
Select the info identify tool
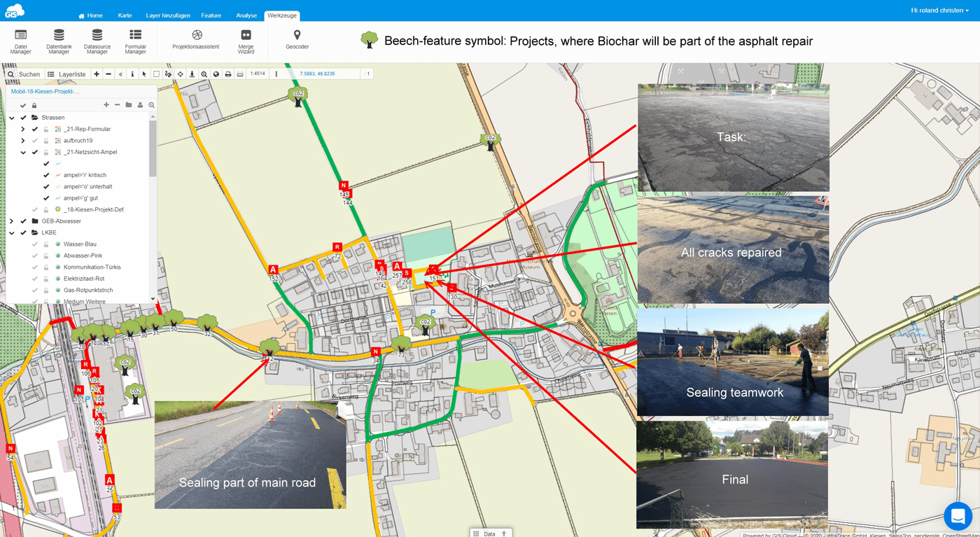(132, 74)
